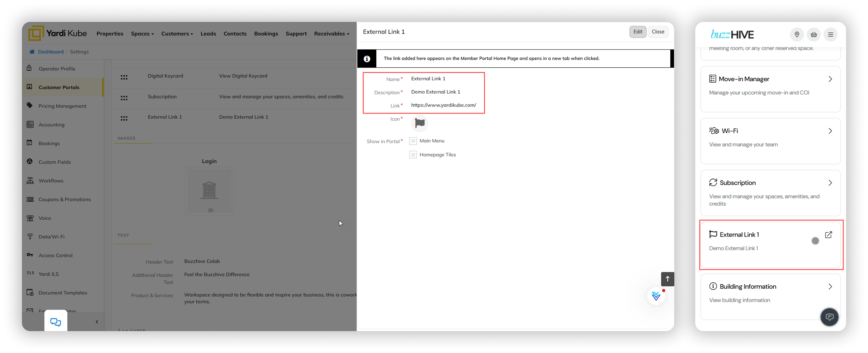The height and width of the screenshot is (353, 868).
Task: Click the Edit button
Action: click(x=637, y=32)
